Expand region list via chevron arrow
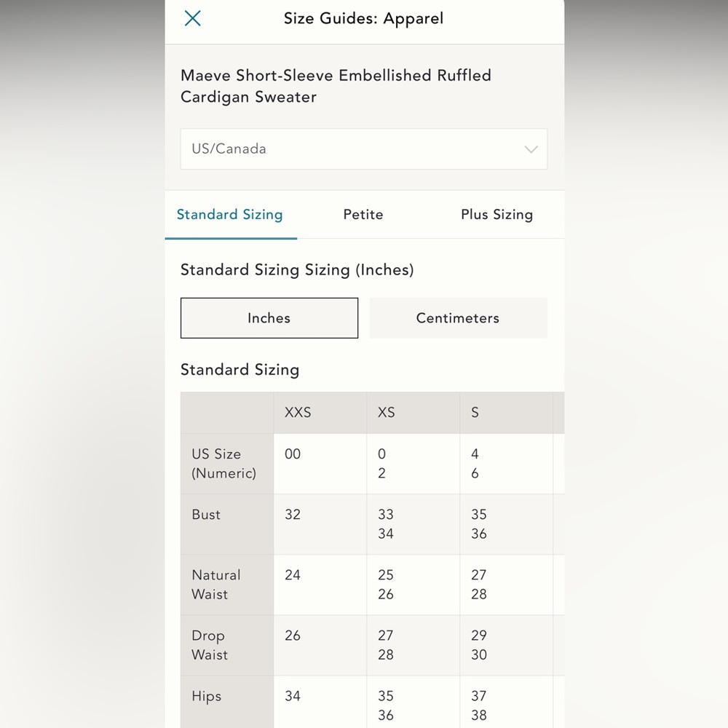728x728 pixels. (531, 149)
